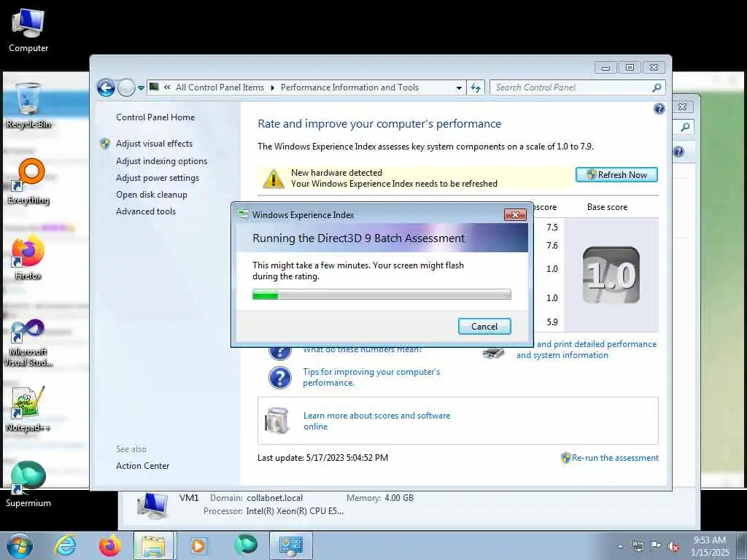Screen dimensions: 747x560
Task: Click the Refresh Now button
Action: tap(616, 175)
